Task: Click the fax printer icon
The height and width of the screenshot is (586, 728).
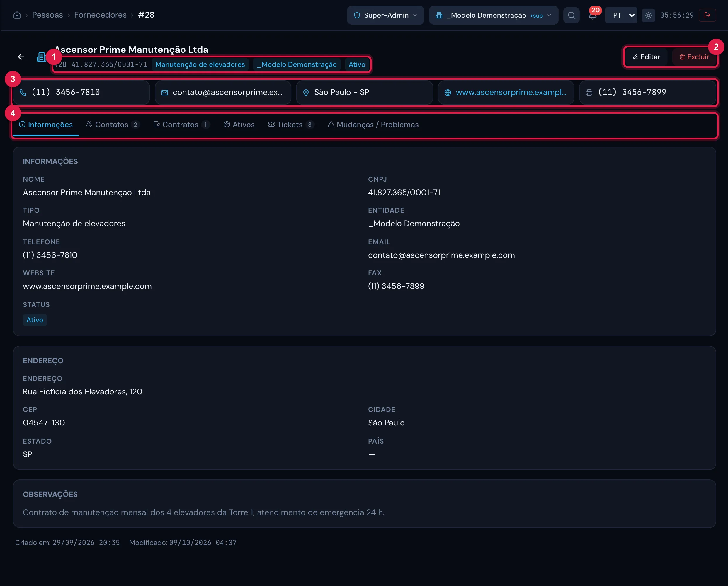Action: pos(589,92)
